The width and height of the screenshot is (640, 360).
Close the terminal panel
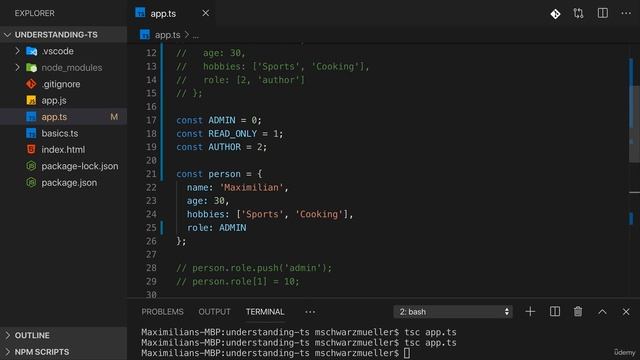click(626, 312)
